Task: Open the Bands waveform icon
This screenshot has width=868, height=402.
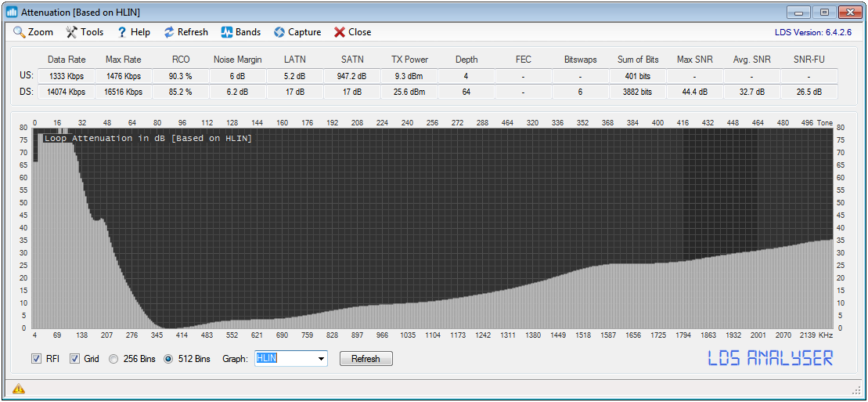Action: tap(227, 32)
